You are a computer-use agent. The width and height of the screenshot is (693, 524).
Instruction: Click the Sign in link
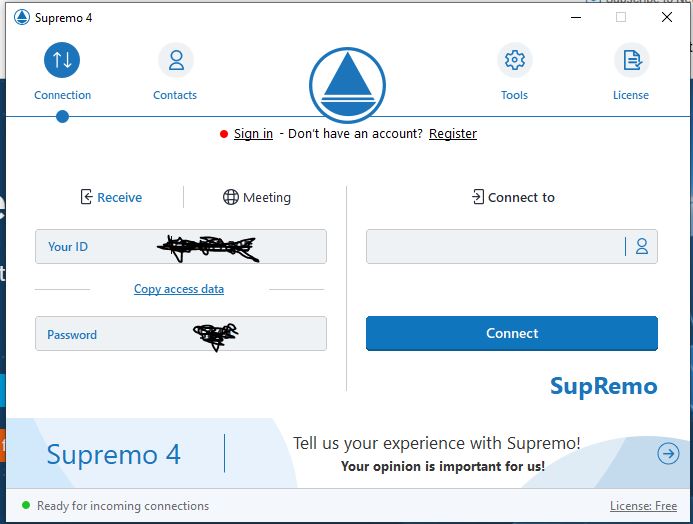click(x=253, y=134)
